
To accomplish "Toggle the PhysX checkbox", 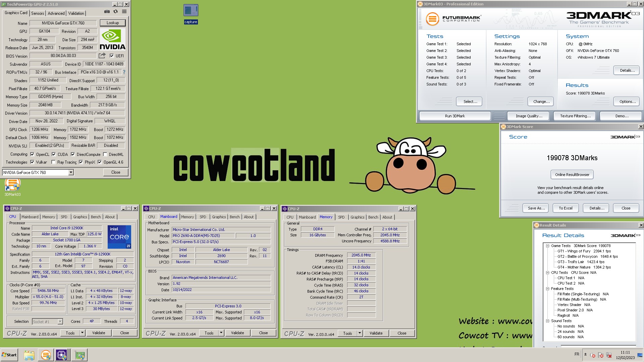I will click(x=81, y=162).
